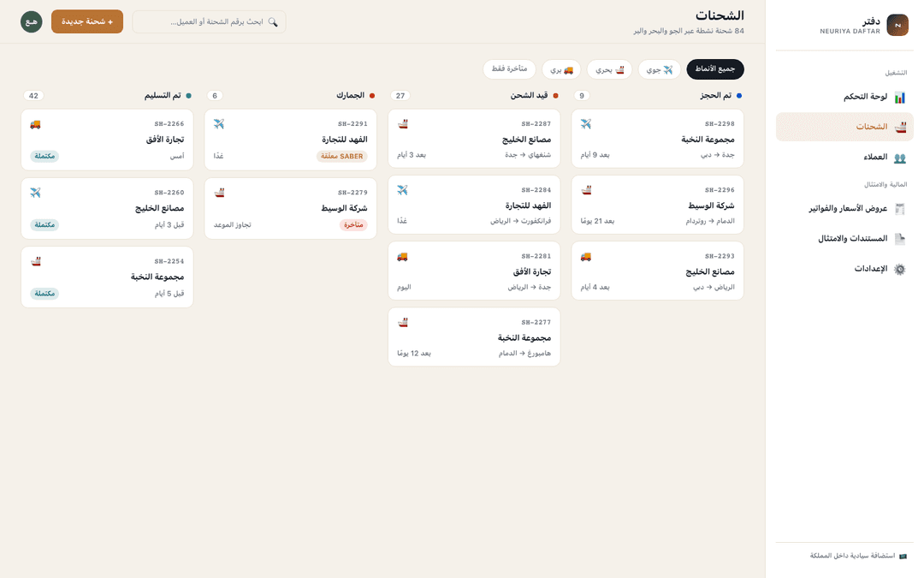This screenshot has height=578, width=924.
Task: Click the truck icon on card SH-2293
Action: tap(586, 257)
